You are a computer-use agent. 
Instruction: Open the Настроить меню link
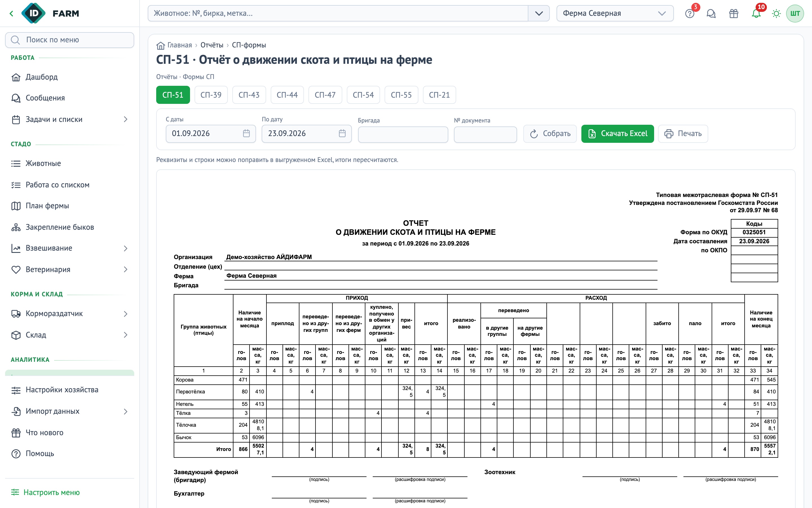[45, 492]
